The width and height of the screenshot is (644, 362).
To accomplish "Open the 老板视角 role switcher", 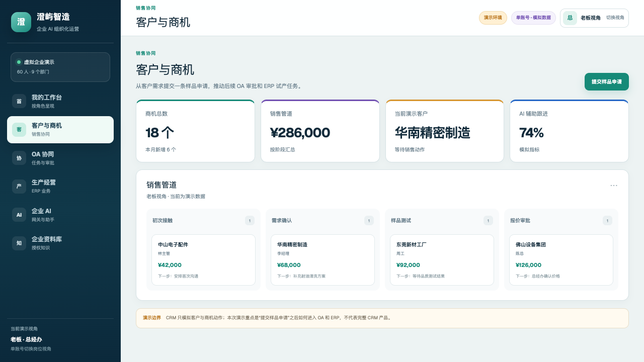I will (x=594, y=18).
